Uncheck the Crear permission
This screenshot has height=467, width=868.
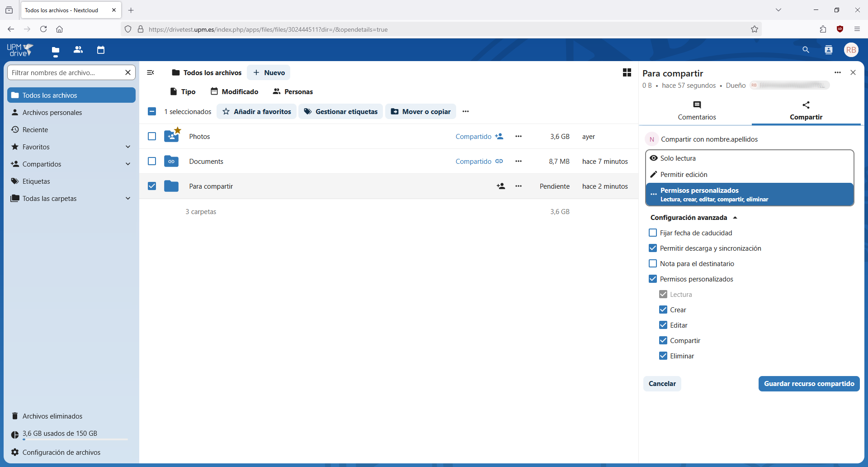click(x=663, y=310)
